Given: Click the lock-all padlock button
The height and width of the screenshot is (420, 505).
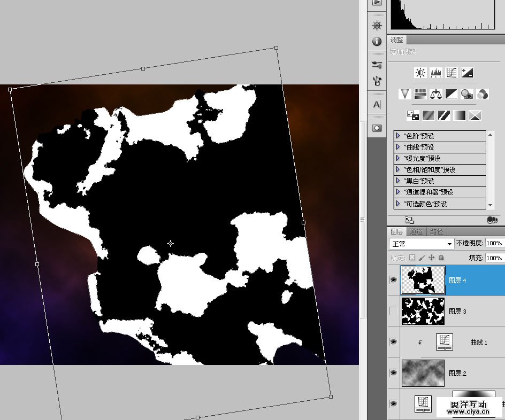Looking at the screenshot, I should click(x=441, y=258).
